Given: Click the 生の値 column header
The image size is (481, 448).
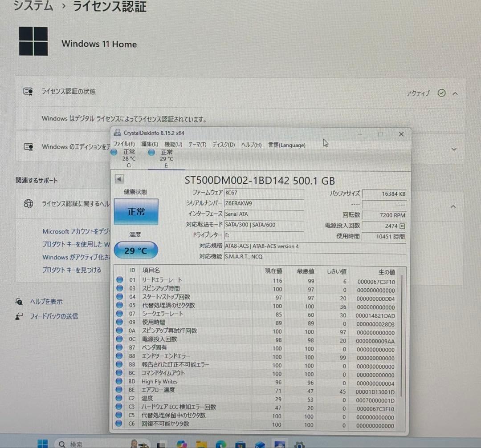Looking at the screenshot, I should (x=387, y=272).
